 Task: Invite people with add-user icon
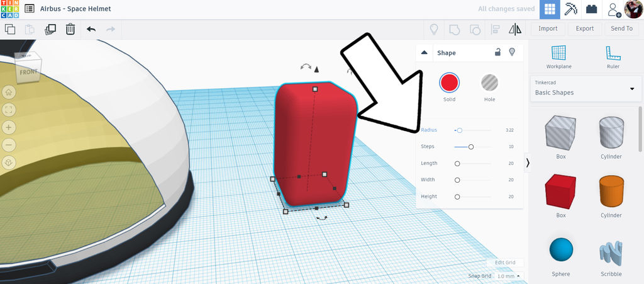614,9
